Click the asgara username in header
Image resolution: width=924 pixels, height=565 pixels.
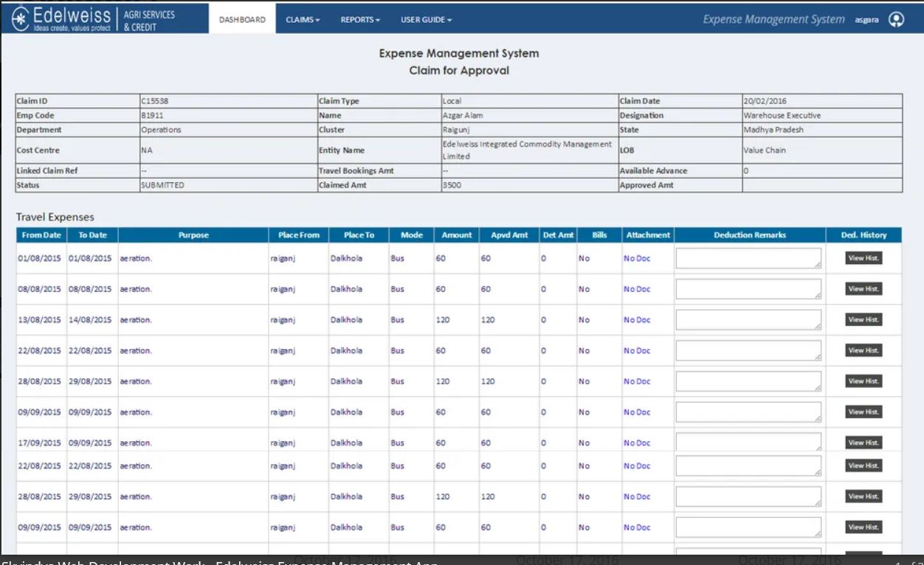pyautogui.click(x=866, y=21)
